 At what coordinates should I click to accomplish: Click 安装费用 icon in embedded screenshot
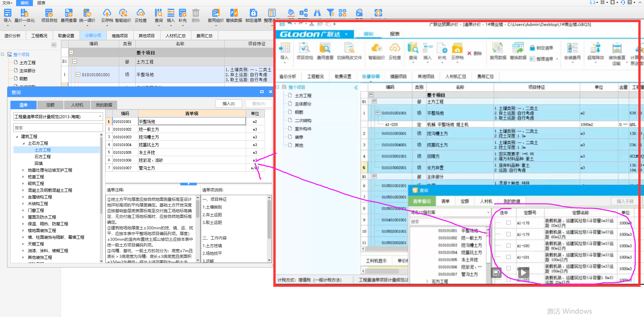pos(572,48)
